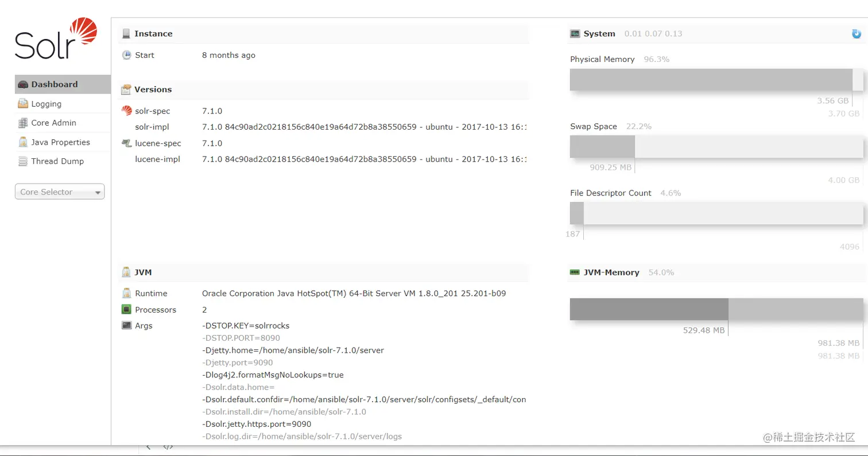Click the -Dsolr.default.confdir argument
868x456 pixels.
coord(364,399)
